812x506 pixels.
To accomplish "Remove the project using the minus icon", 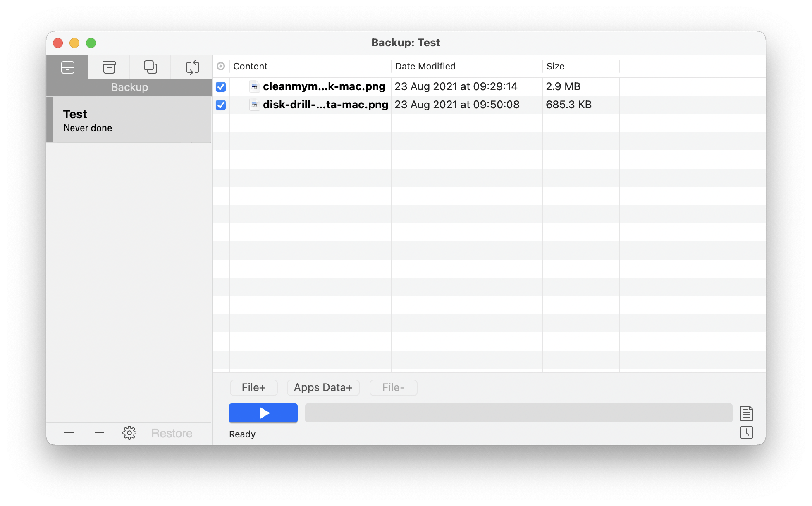I will [99, 433].
